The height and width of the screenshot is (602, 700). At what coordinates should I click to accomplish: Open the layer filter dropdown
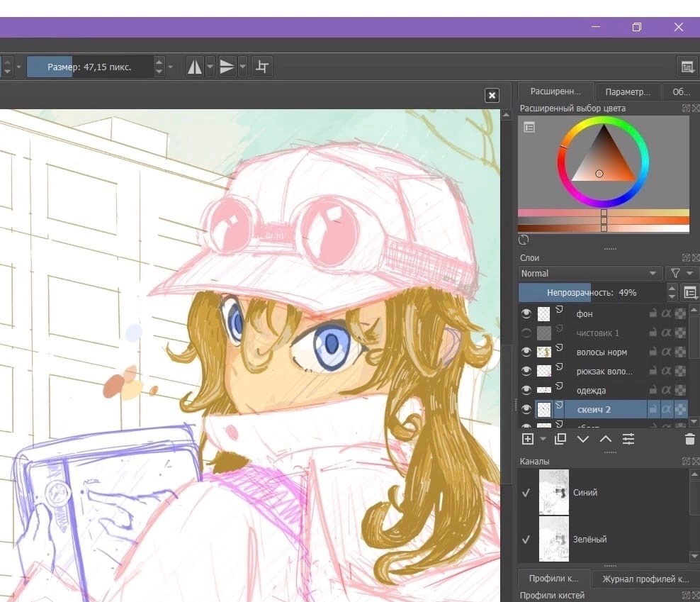point(682,273)
